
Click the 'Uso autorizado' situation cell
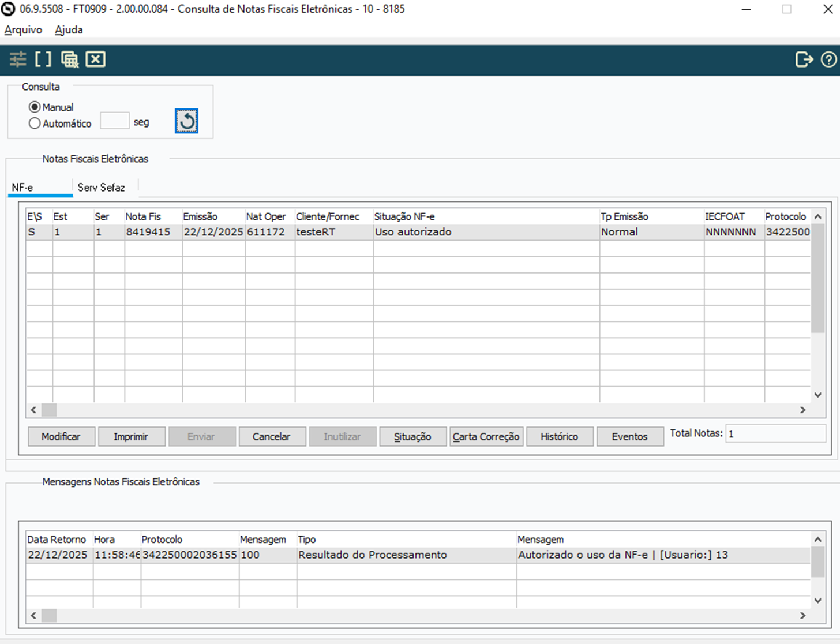(486, 232)
